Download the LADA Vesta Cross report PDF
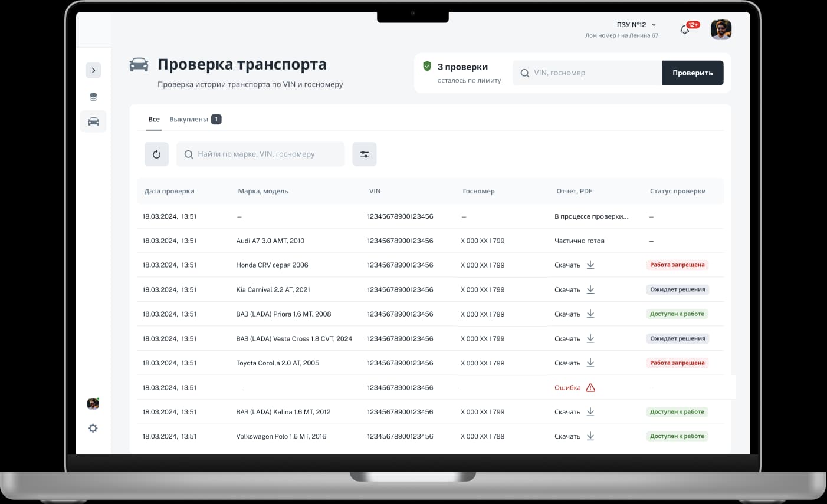The image size is (827, 504). coord(590,338)
